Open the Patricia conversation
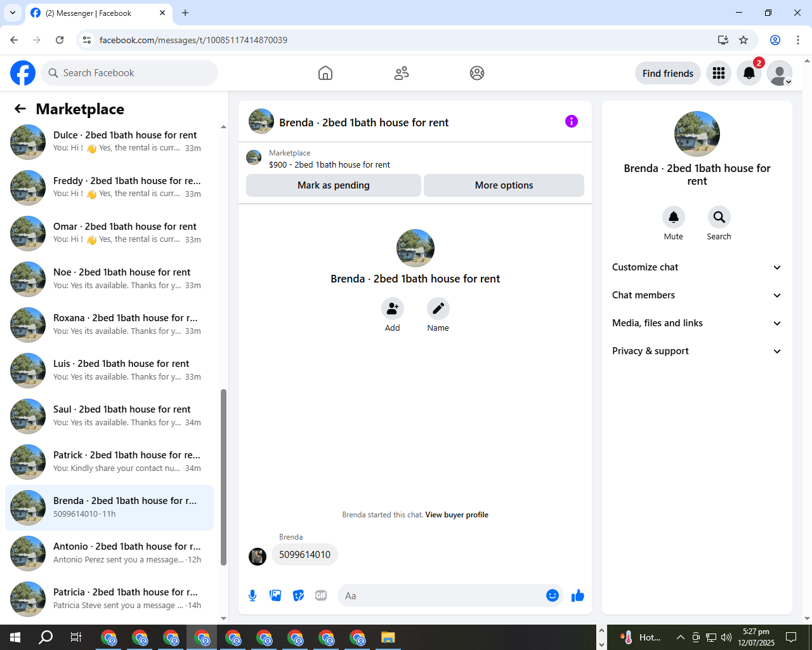 (109, 599)
